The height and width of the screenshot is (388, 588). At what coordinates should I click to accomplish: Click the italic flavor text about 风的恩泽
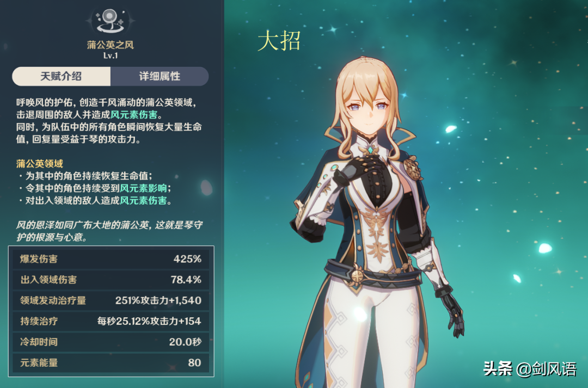tap(109, 231)
